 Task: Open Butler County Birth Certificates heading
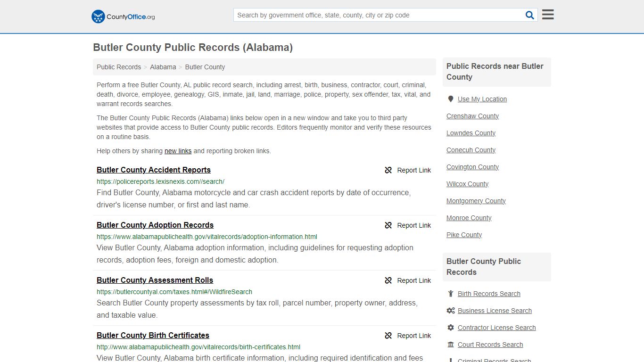[x=153, y=336]
